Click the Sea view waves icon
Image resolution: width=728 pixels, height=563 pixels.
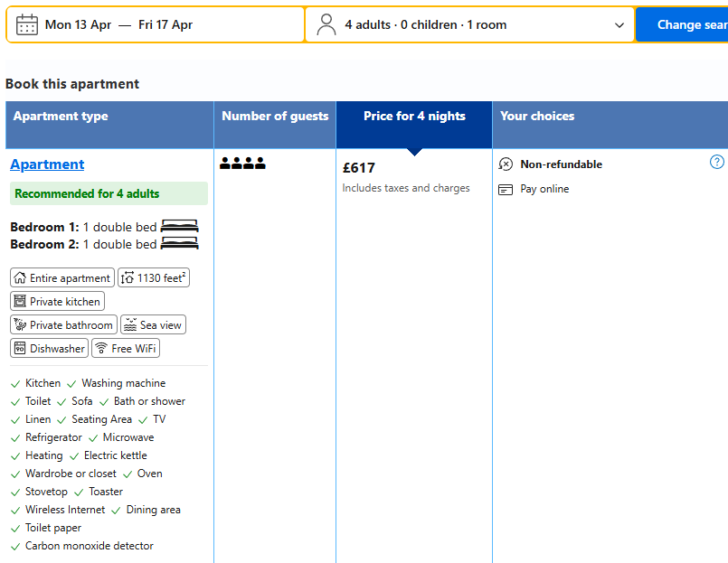click(x=130, y=324)
